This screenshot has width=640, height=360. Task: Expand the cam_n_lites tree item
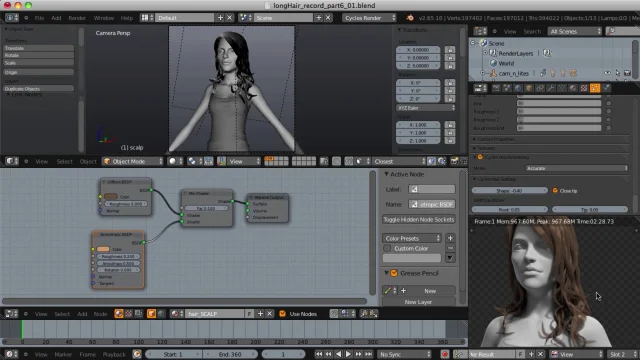coord(482,73)
